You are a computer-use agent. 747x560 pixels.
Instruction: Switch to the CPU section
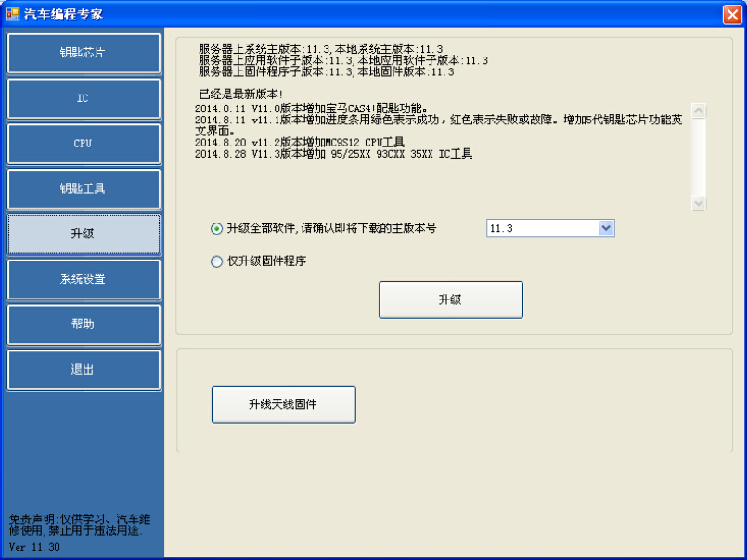[x=84, y=144]
